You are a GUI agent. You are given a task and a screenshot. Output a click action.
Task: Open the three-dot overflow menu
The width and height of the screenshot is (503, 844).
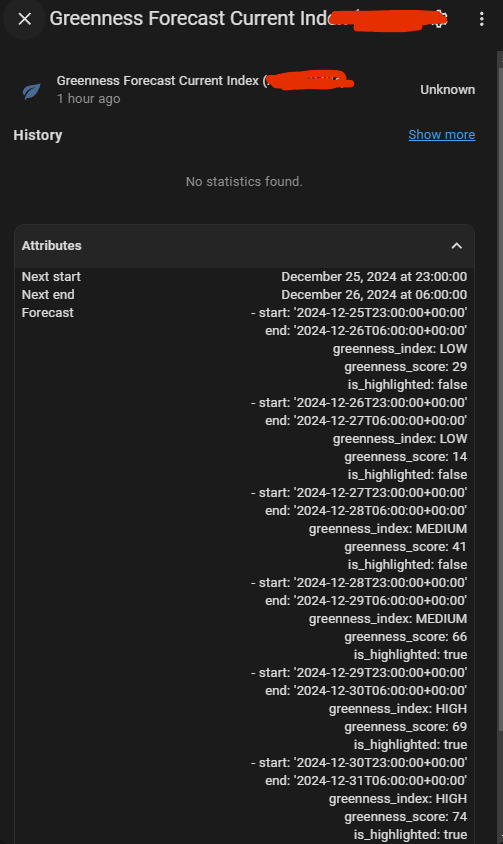point(481,19)
